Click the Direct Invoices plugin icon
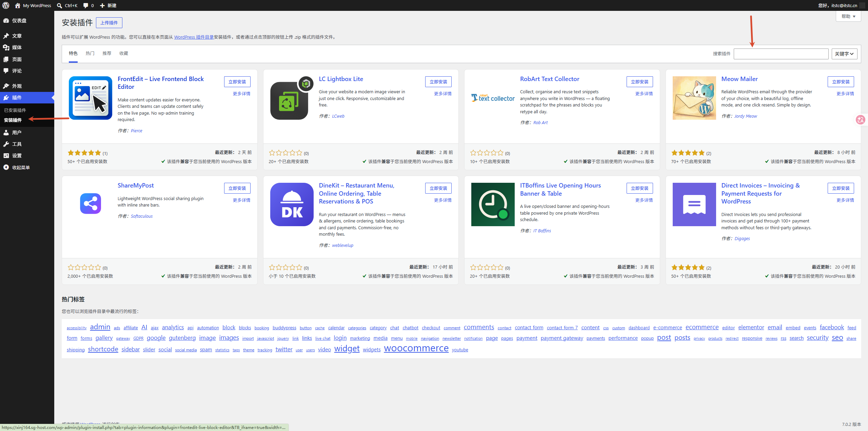The height and width of the screenshot is (431, 868). (694, 204)
